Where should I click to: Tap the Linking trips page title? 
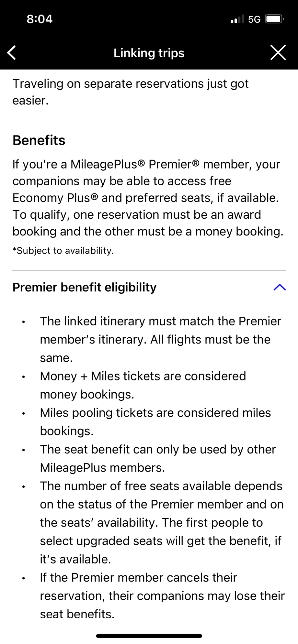[149, 53]
